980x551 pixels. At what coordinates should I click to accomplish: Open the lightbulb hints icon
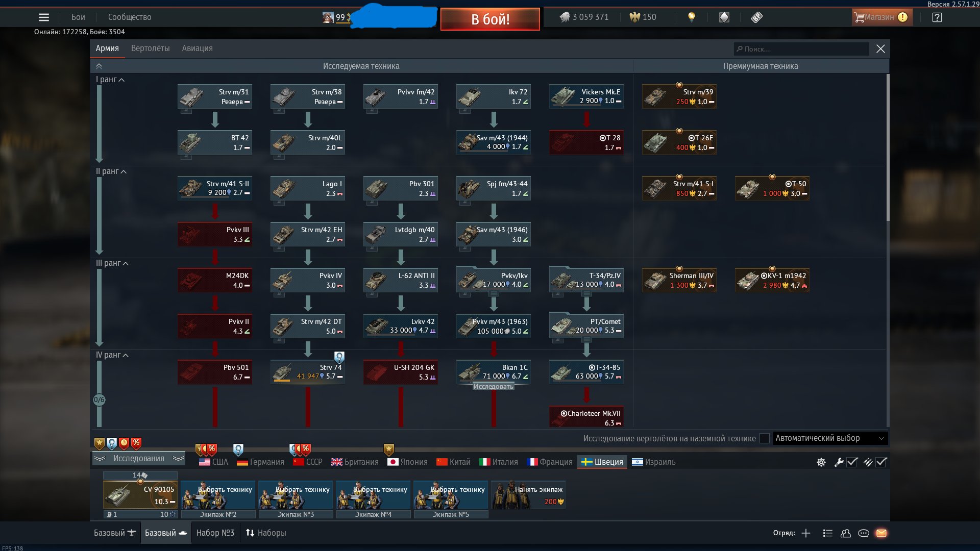point(692,17)
